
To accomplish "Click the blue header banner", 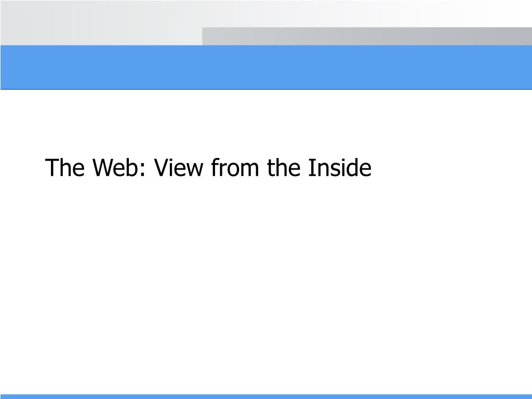I will (x=266, y=67).
